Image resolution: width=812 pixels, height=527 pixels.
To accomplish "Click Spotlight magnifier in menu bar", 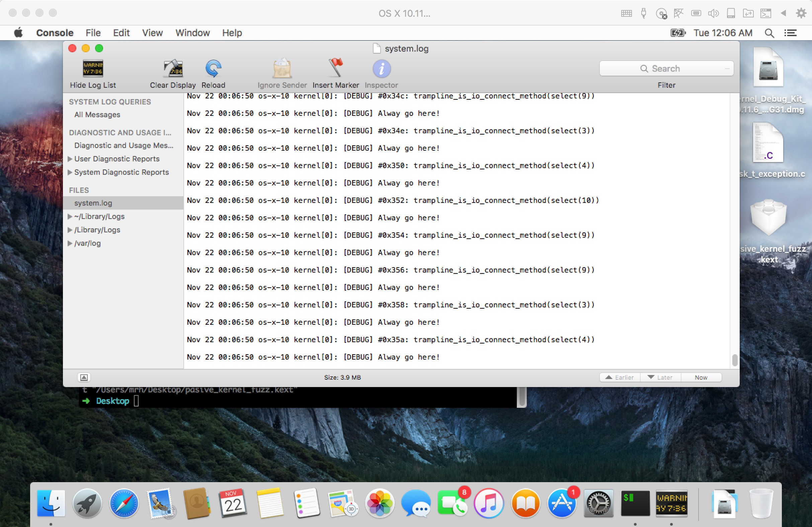I will pos(769,33).
